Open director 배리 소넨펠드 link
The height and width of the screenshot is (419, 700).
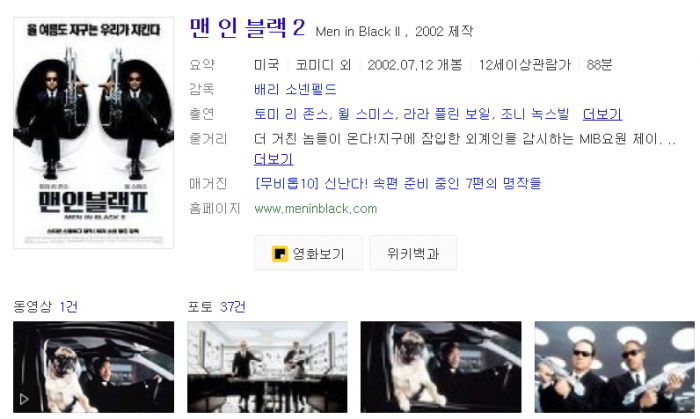295,89
